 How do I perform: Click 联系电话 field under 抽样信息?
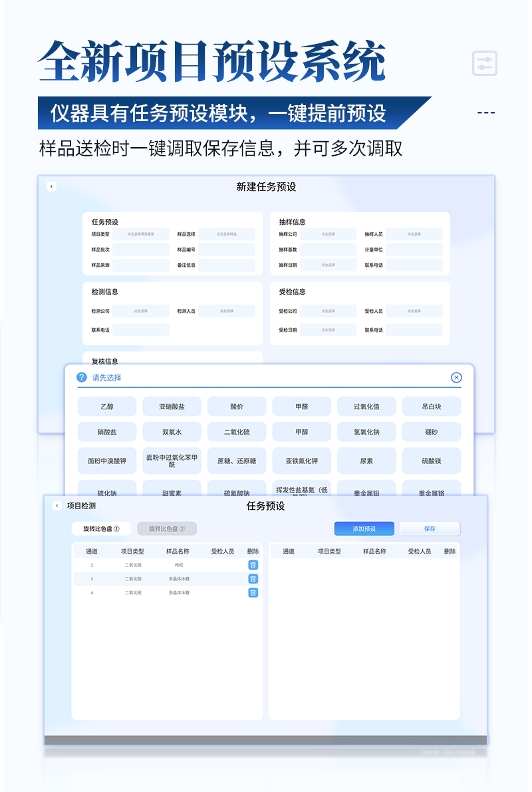pos(414,265)
